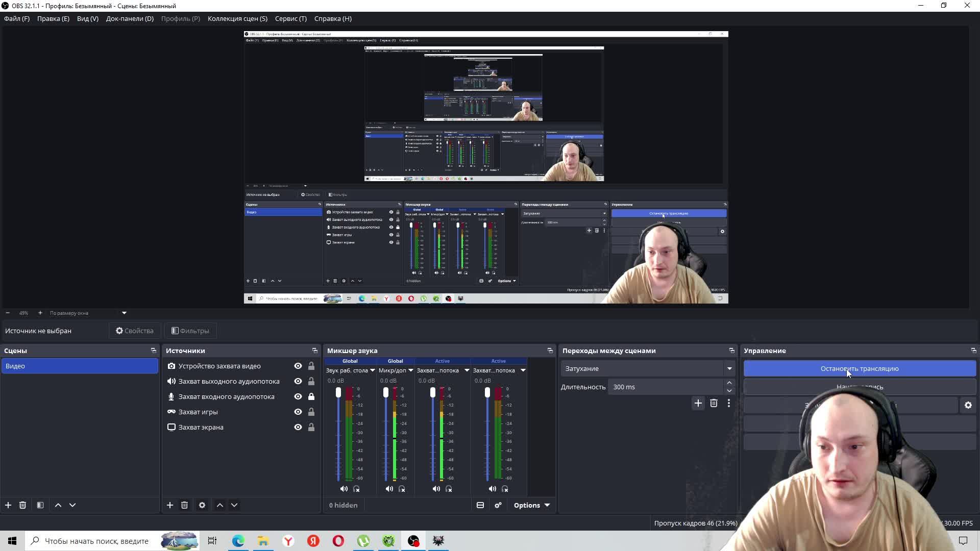Lock Устройство захвата видео source

[311, 366]
